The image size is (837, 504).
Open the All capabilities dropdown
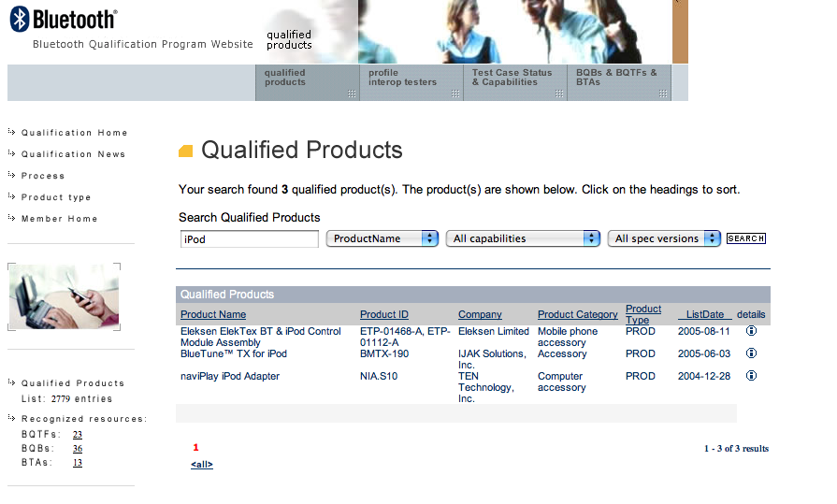coord(523,238)
